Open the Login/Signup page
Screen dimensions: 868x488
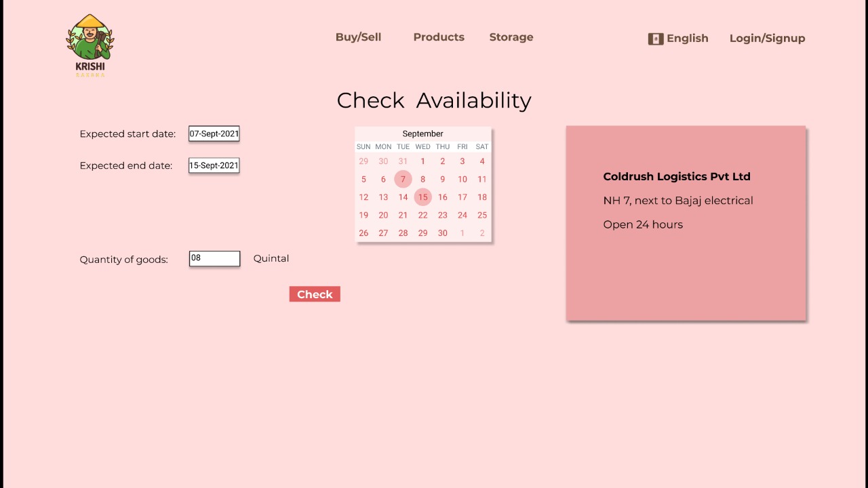click(767, 39)
